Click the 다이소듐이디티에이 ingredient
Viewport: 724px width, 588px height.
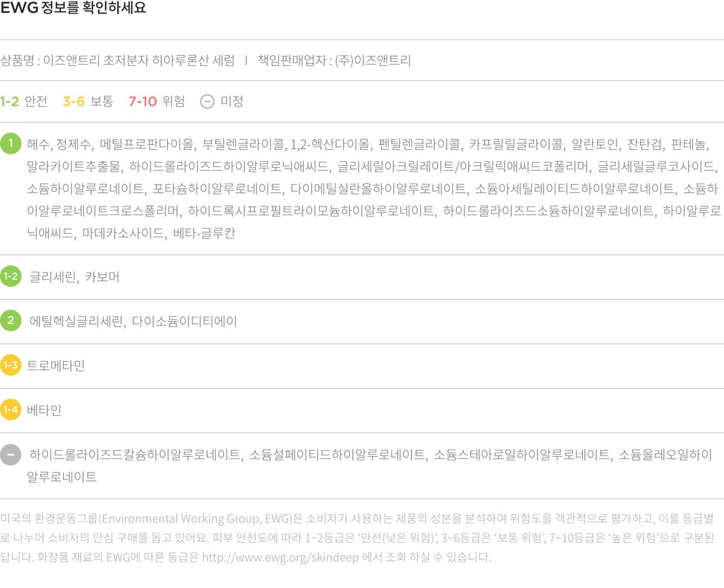pyautogui.click(x=184, y=321)
